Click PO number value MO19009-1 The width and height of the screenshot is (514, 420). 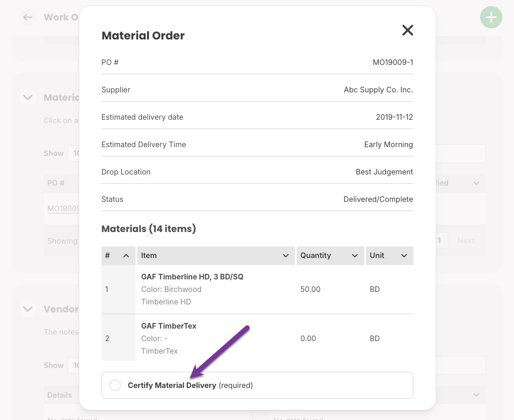393,62
